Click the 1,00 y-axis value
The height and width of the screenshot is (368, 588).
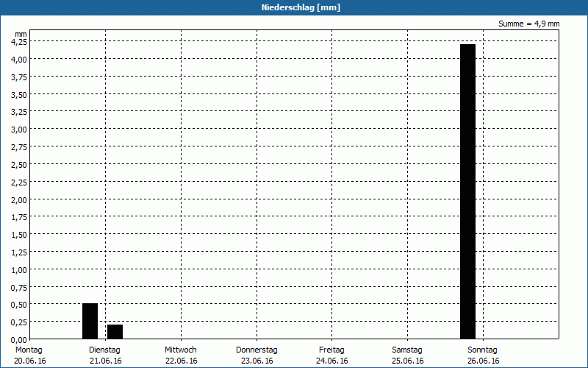(19, 269)
